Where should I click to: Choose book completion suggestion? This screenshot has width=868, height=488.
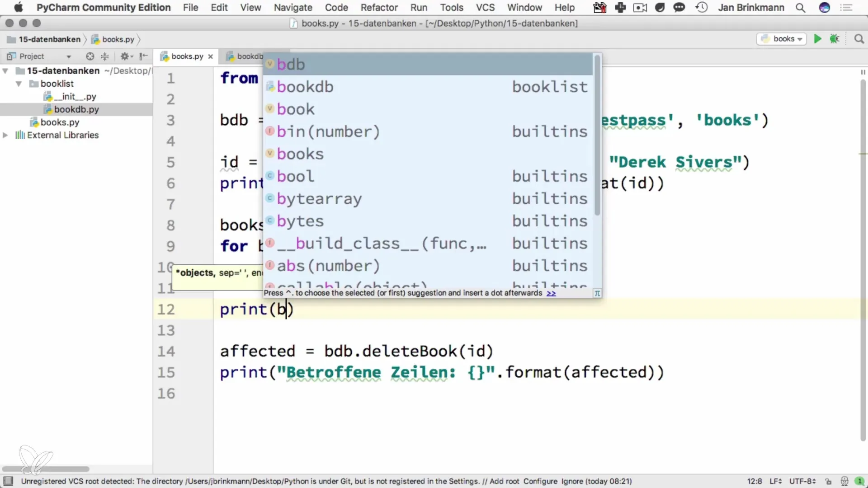click(x=428, y=109)
